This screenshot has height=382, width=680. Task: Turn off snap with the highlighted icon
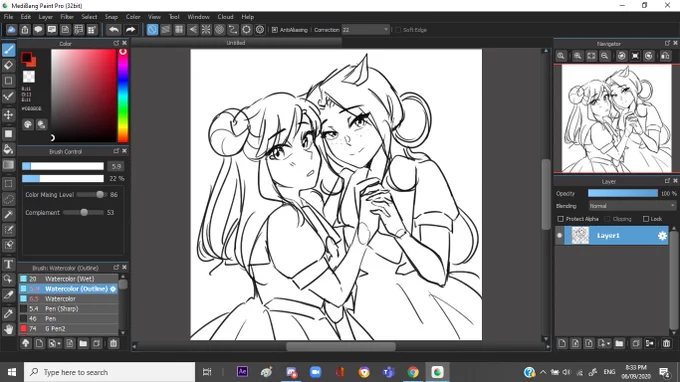[x=152, y=29]
